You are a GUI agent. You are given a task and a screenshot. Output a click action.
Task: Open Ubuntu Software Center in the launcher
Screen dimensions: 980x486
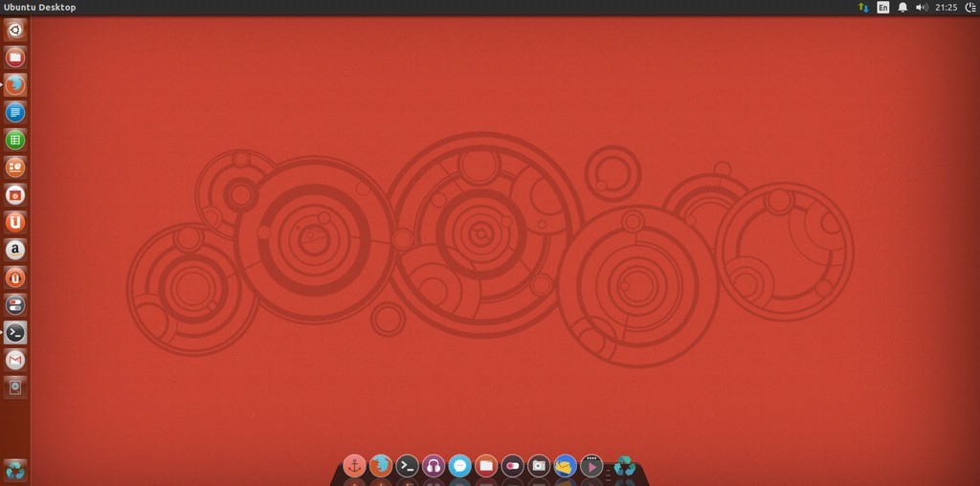tap(15, 195)
